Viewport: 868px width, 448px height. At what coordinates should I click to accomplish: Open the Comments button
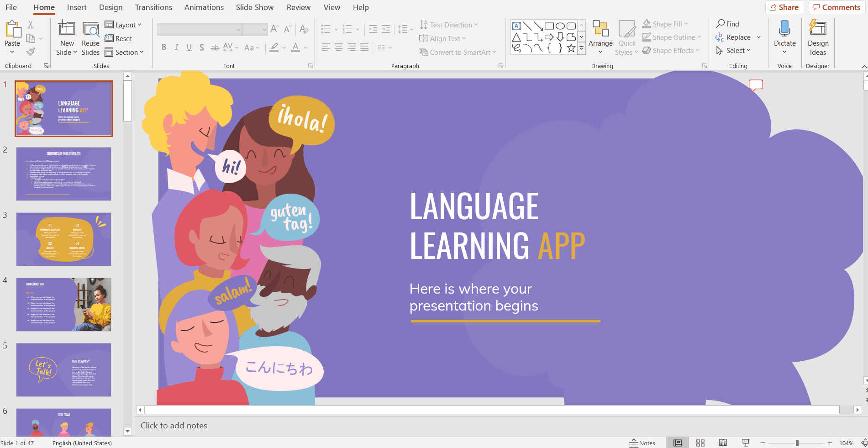tap(836, 7)
